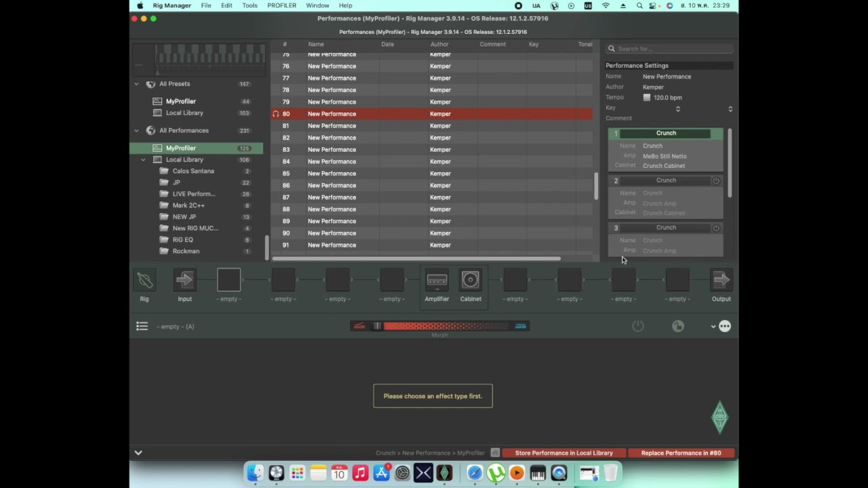This screenshot has height=488, width=868.
Task: Open the Rig module icon
Action: (x=144, y=280)
